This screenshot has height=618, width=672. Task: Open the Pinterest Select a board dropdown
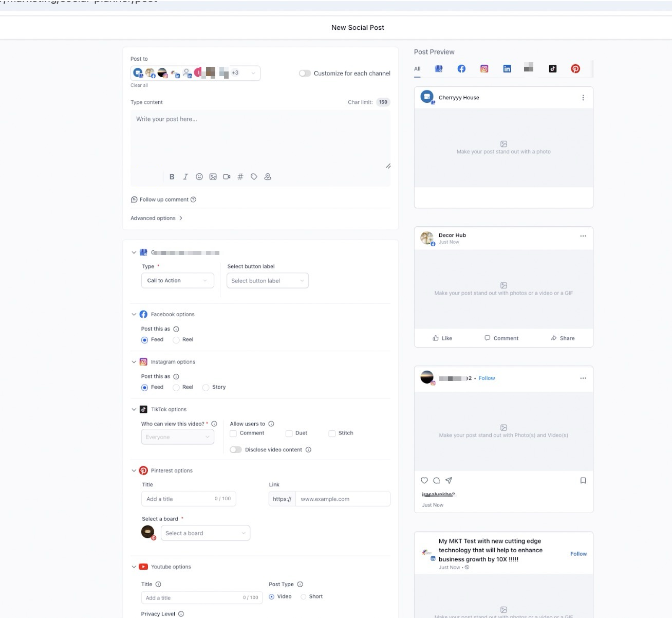[x=206, y=533]
